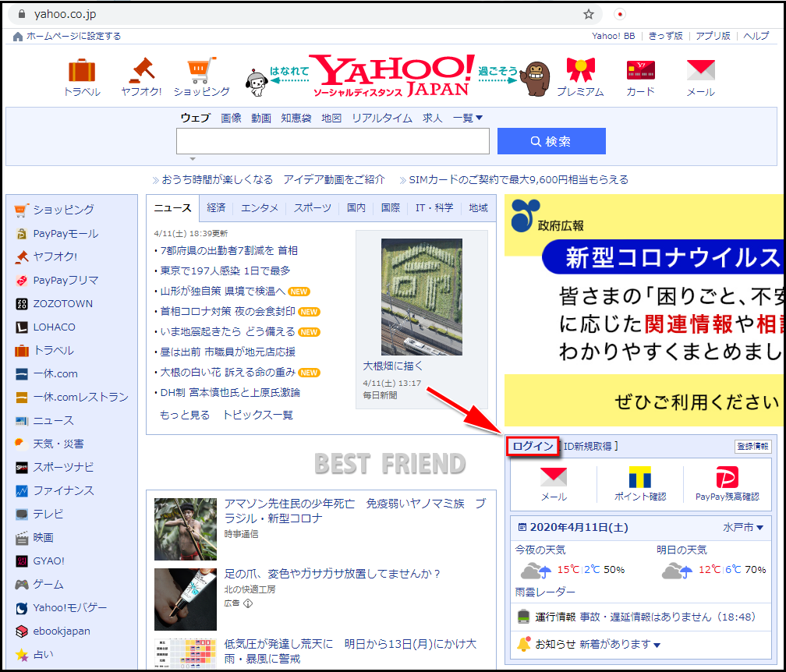
Task: Click into the main search input box
Action: pyautogui.click(x=333, y=141)
